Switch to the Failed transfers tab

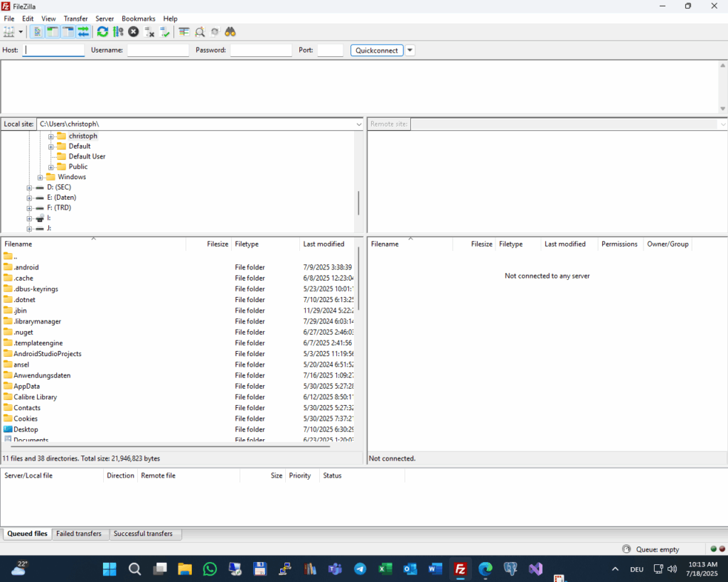pyautogui.click(x=79, y=534)
